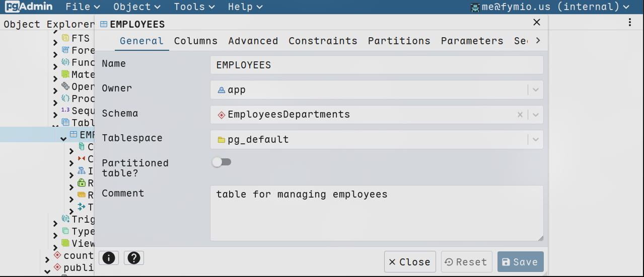Switch to the Columns tab
The image size is (644, 277).
point(196,41)
